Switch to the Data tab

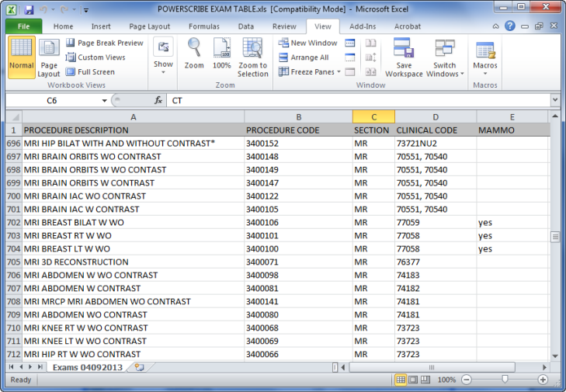246,26
